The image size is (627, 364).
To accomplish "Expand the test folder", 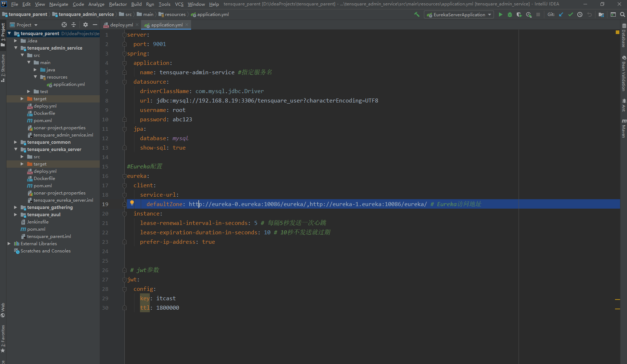I will (29, 91).
